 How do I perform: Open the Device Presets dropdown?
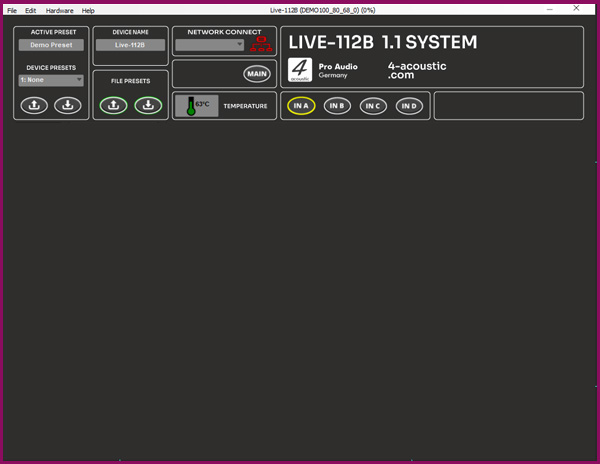click(51, 80)
